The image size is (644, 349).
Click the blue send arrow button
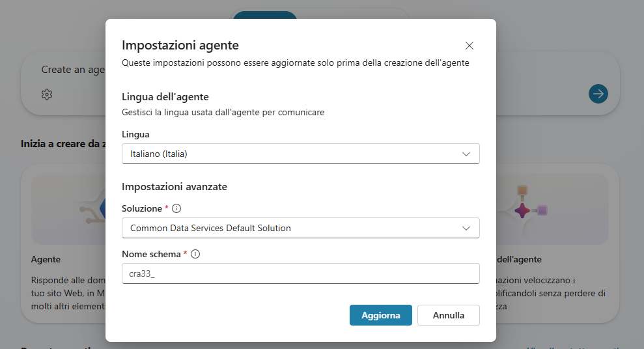pyautogui.click(x=598, y=94)
